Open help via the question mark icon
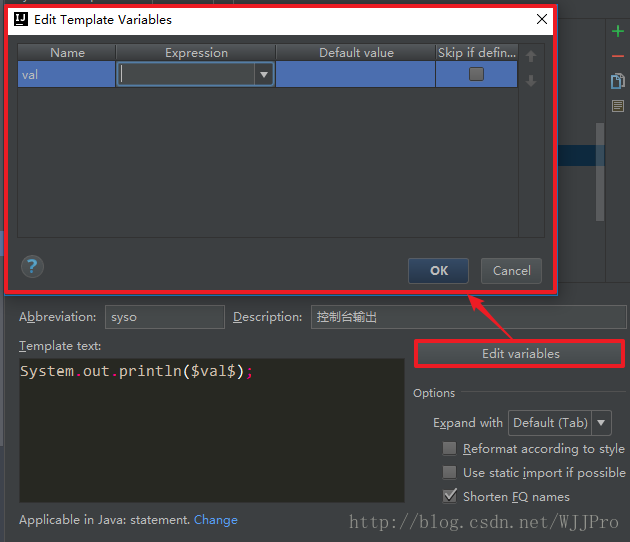This screenshot has width=630, height=542. [x=33, y=266]
